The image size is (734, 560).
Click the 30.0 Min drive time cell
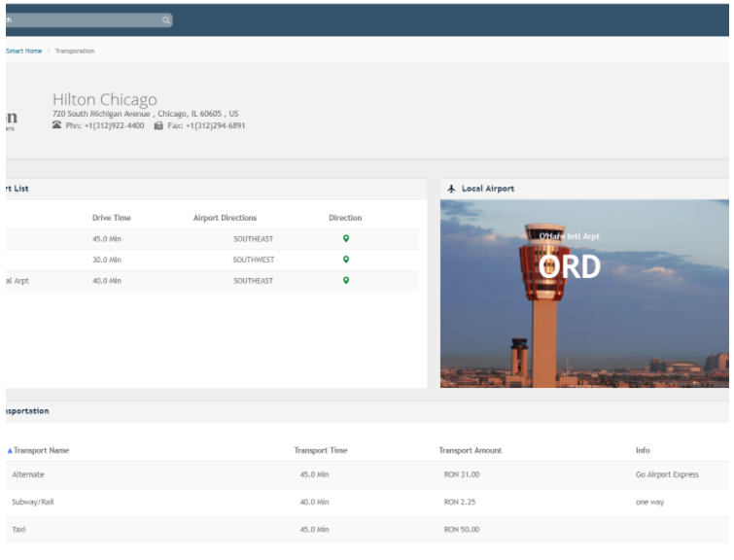coord(107,260)
